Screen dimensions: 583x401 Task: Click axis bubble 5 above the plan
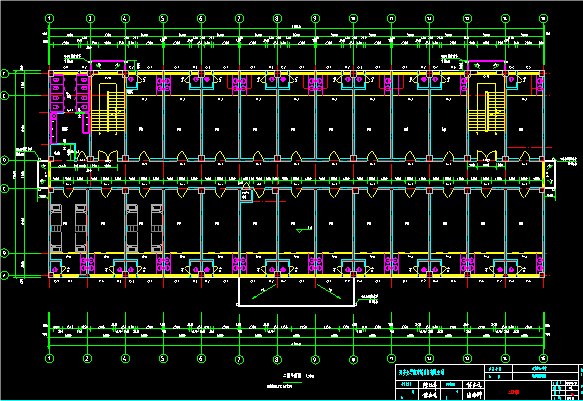163,18
